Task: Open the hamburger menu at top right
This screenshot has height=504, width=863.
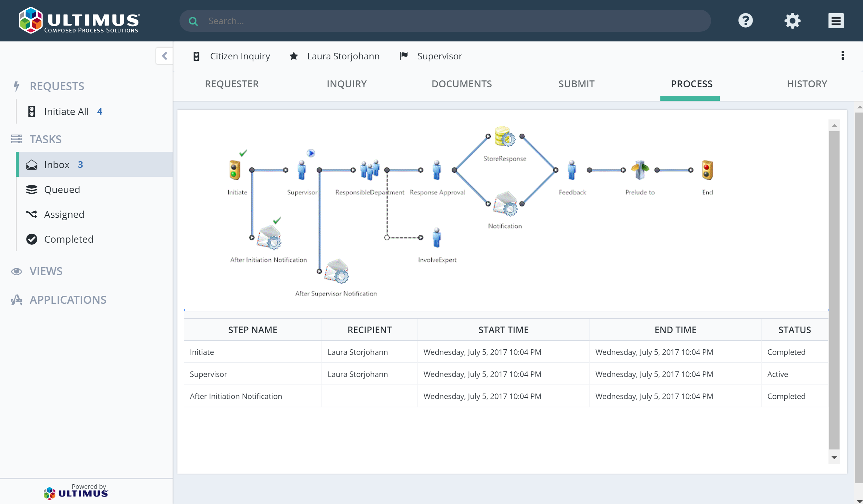Action: pos(836,20)
